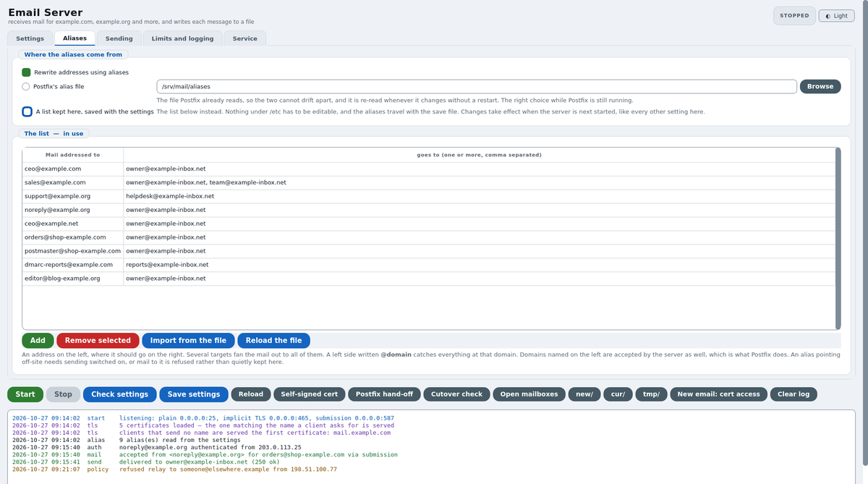Select the orders@shop-example.com alias cell
Viewport: 868px width, 484px height.
point(72,237)
